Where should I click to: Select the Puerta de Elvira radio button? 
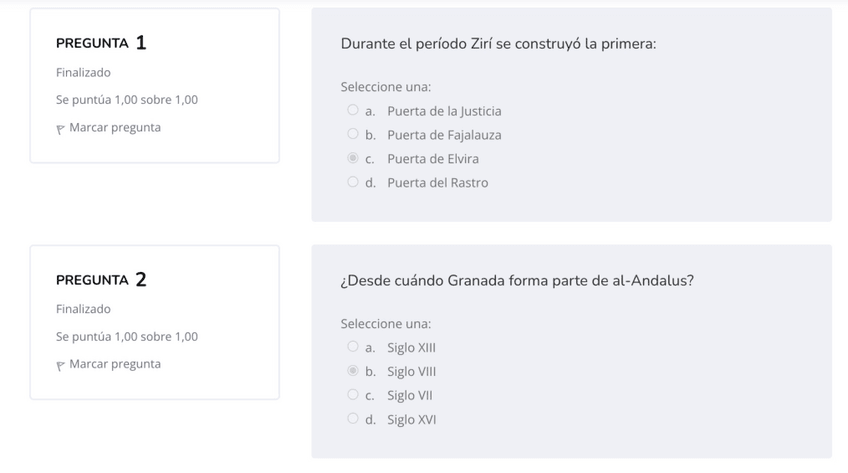pyautogui.click(x=353, y=158)
